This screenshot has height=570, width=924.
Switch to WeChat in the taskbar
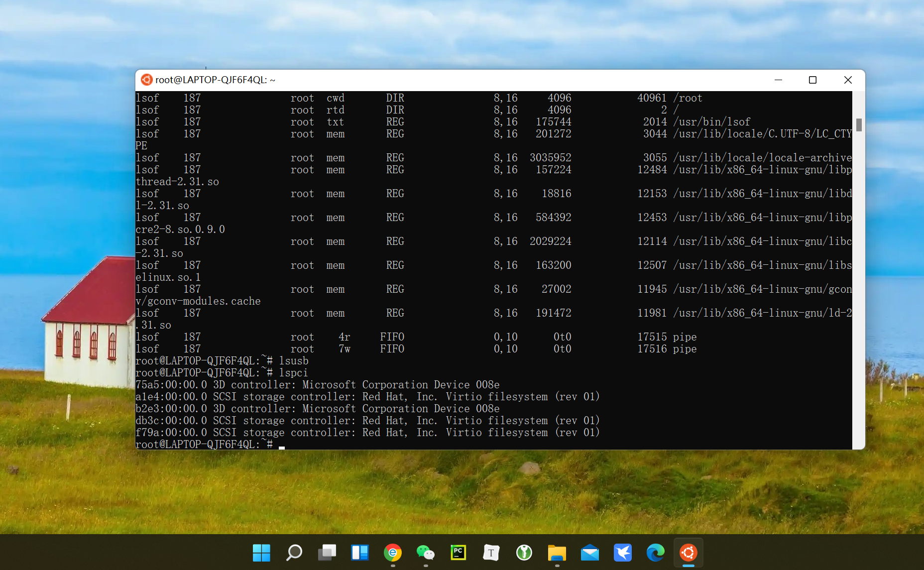426,553
